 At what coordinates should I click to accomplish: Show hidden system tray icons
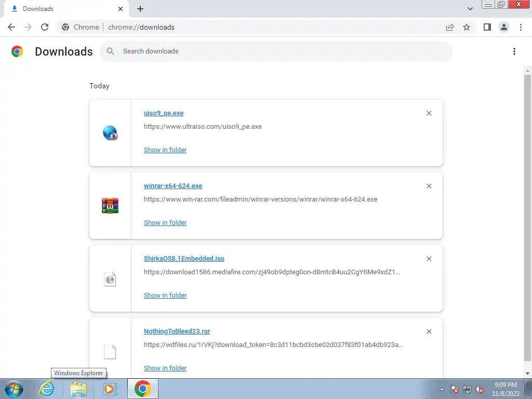(x=442, y=389)
